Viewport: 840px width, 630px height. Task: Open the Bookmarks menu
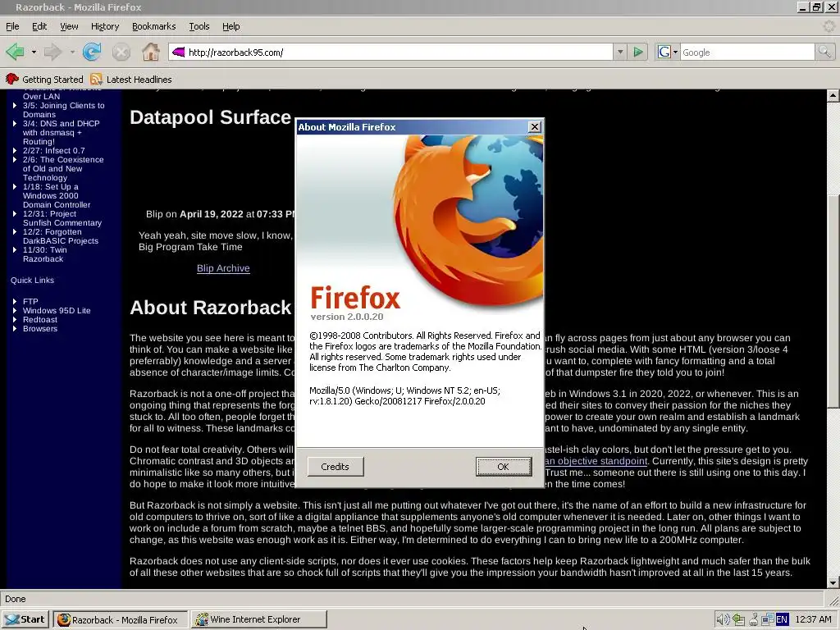(x=153, y=26)
